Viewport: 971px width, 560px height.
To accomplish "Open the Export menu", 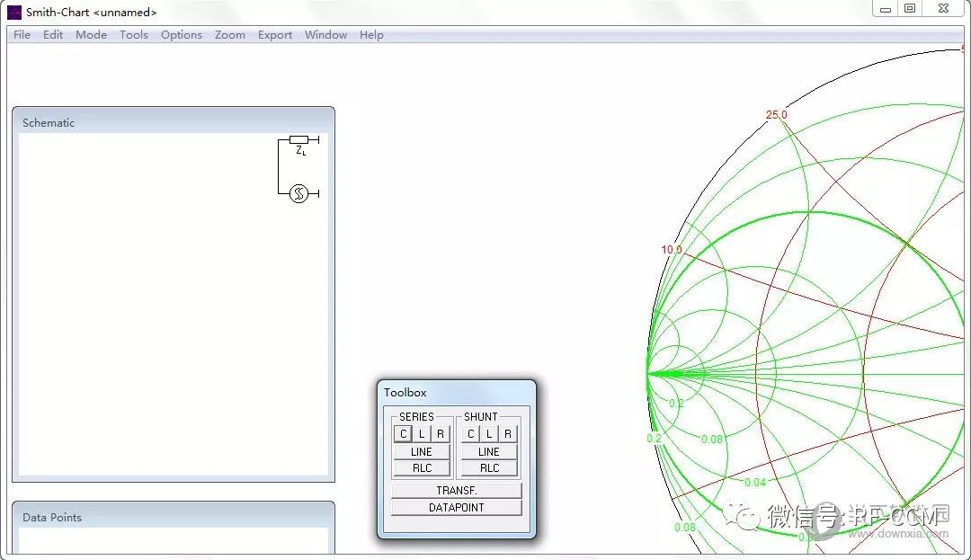I will click(275, 35).
